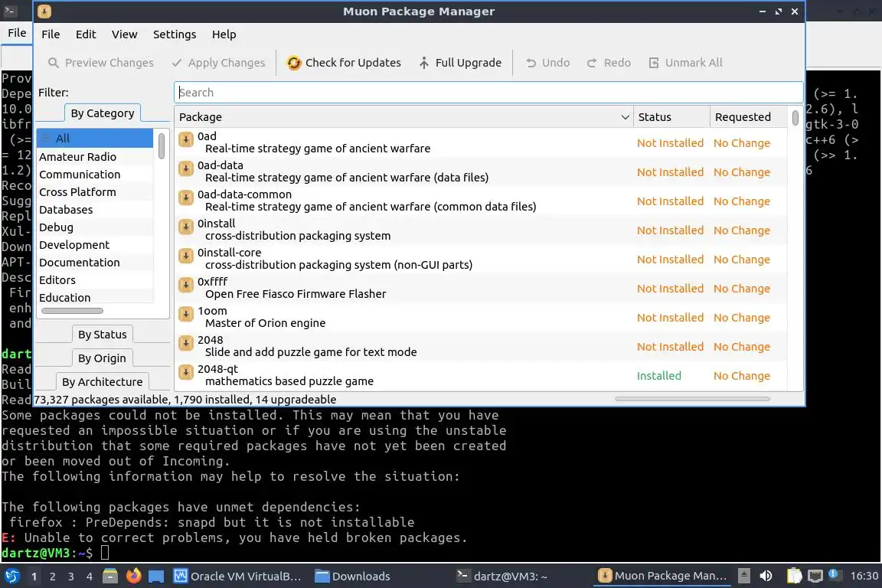Click the Muon icon in the title bar
Image resolution: width=882 pixels, height=588 pixels.
44,11
